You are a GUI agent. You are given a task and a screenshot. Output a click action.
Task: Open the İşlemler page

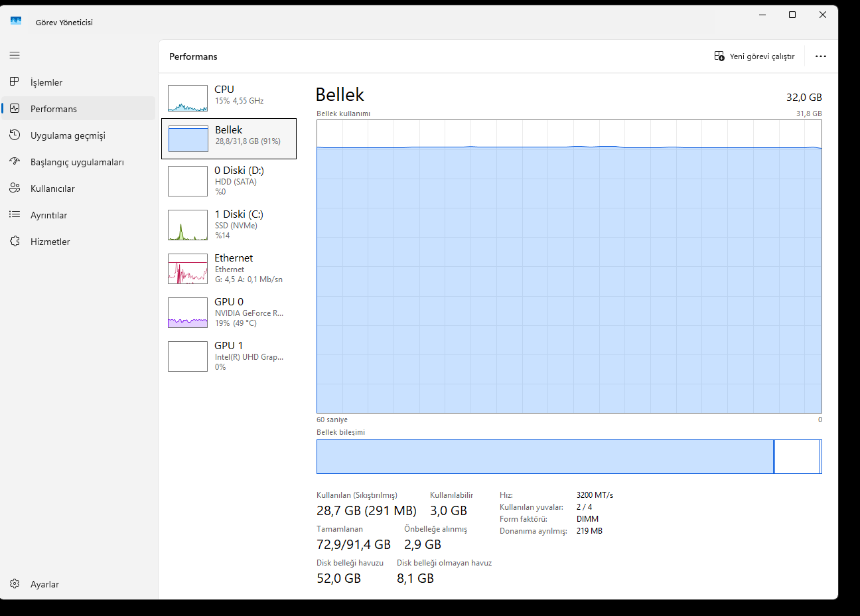78,82
